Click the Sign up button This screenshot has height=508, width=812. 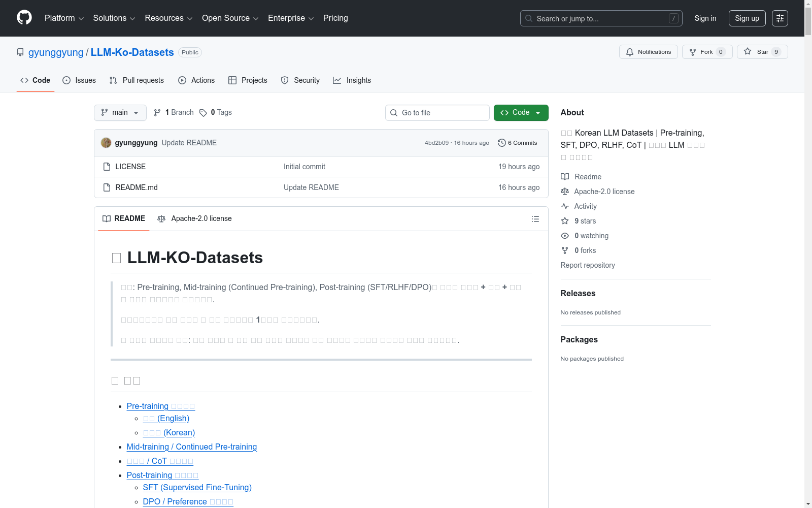(x=747, y=18)
